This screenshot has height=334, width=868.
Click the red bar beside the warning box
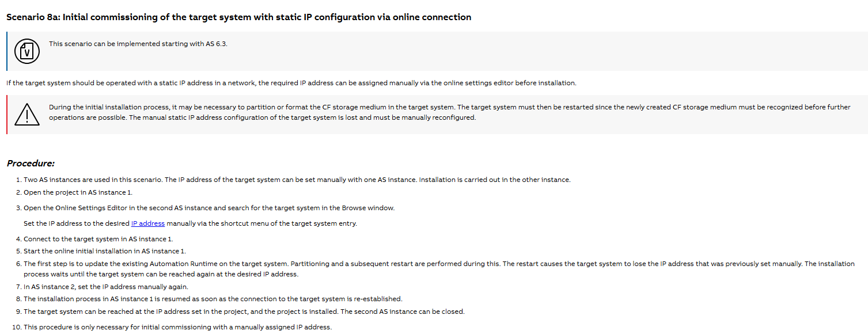click(x=7, y=115)
